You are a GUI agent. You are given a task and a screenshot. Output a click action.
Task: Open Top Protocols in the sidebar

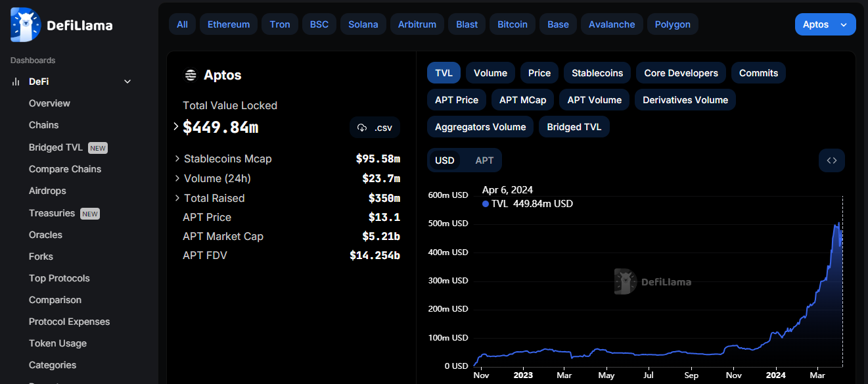point(59,278)
